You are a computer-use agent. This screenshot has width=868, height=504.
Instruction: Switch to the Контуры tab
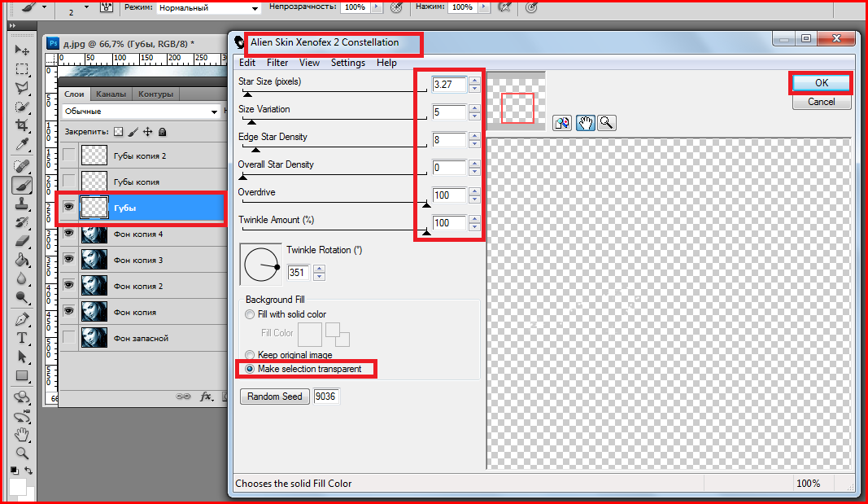click(x=155, y=94)
